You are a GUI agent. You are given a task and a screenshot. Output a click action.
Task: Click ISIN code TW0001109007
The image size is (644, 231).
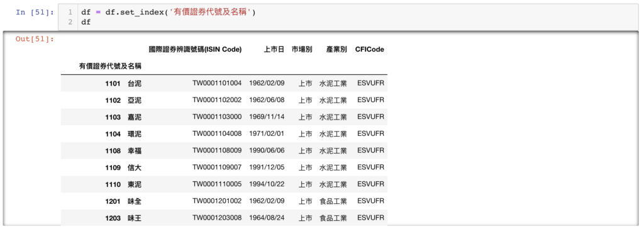click(x=217, y=167)
